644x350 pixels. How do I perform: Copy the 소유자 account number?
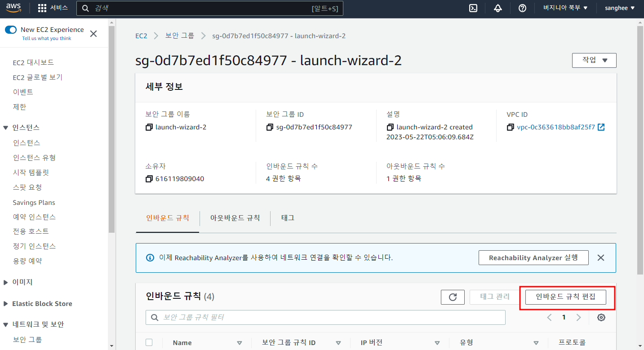tap(149, 179)
